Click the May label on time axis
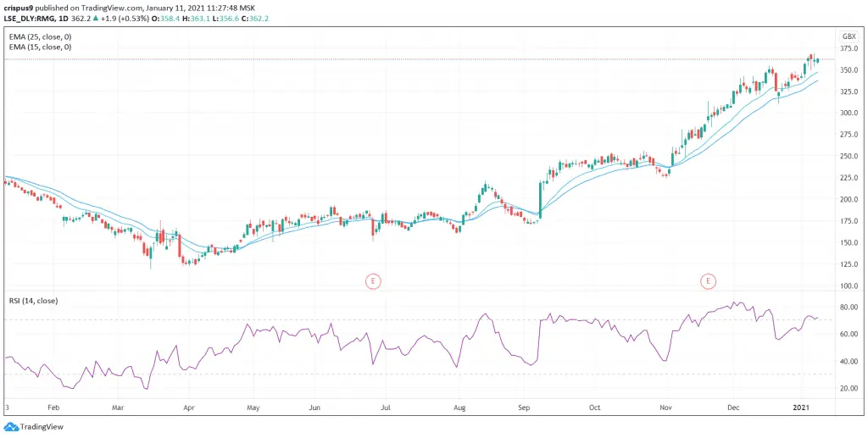 coord(253,408)
